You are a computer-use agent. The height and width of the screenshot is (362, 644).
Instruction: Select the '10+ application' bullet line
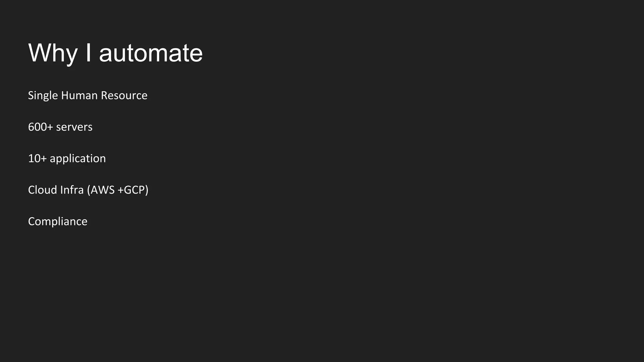[x=67, y=158]
